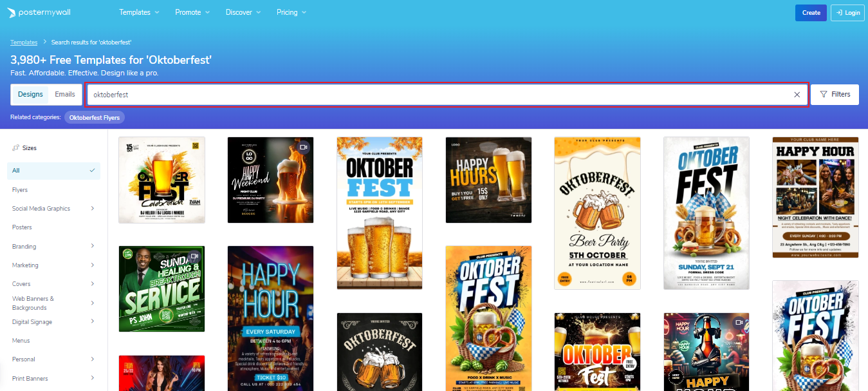Click the Oktoberfest Flyers related category
The image size is (868, 391).
click(95, 118)
